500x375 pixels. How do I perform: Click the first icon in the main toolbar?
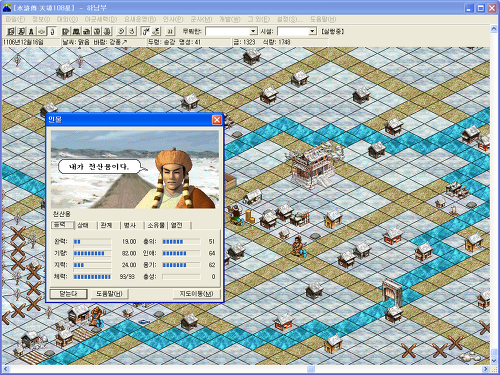[11, 31]
